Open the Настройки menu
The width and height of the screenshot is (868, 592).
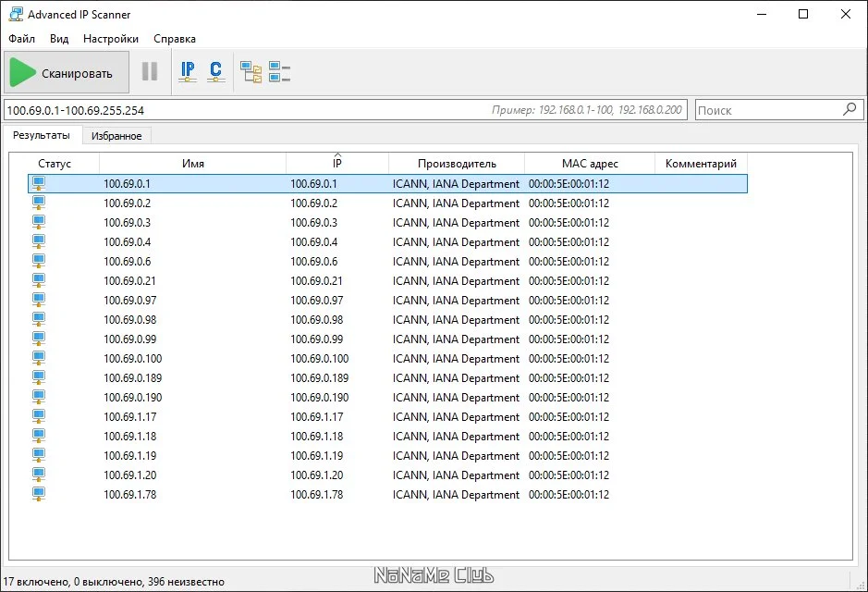click(x=111, y=39)
